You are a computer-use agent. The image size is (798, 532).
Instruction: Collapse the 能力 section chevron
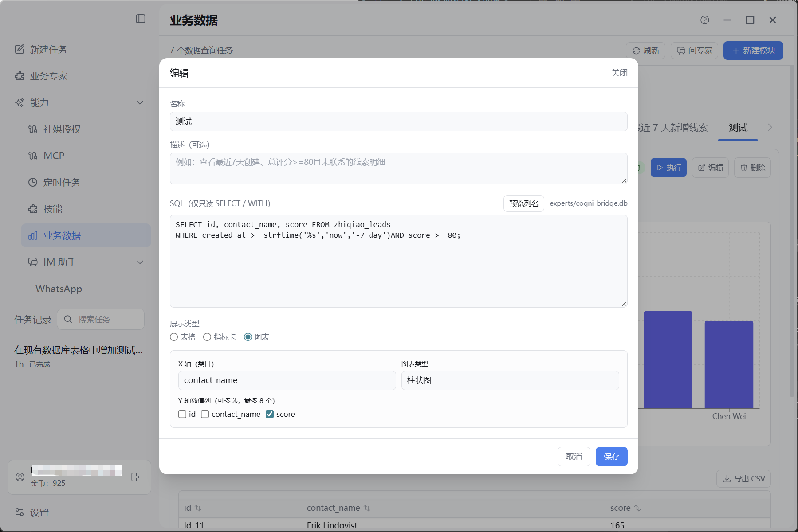pos(140,102)
